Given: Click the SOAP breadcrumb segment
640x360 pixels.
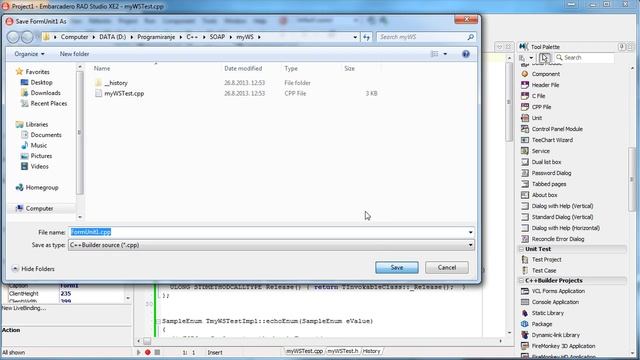Looking at the screenshot, I should click(x=217, y=37).
